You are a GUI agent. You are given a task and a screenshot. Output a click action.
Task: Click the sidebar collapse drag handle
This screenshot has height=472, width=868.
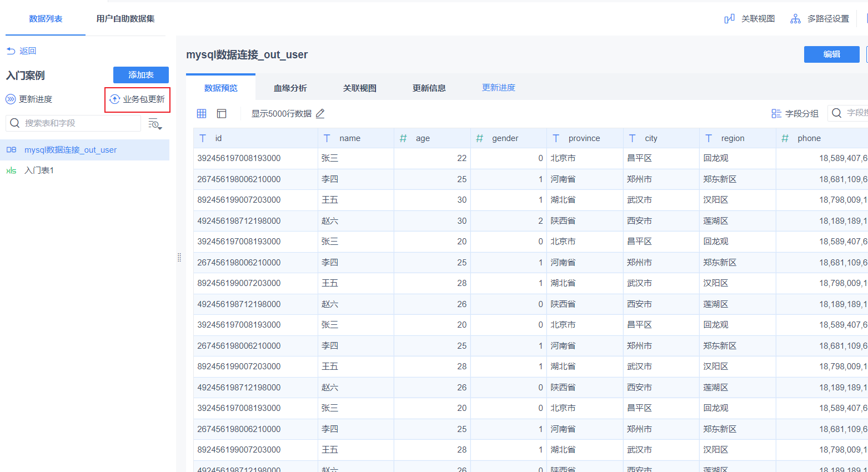tap(179, 257)
